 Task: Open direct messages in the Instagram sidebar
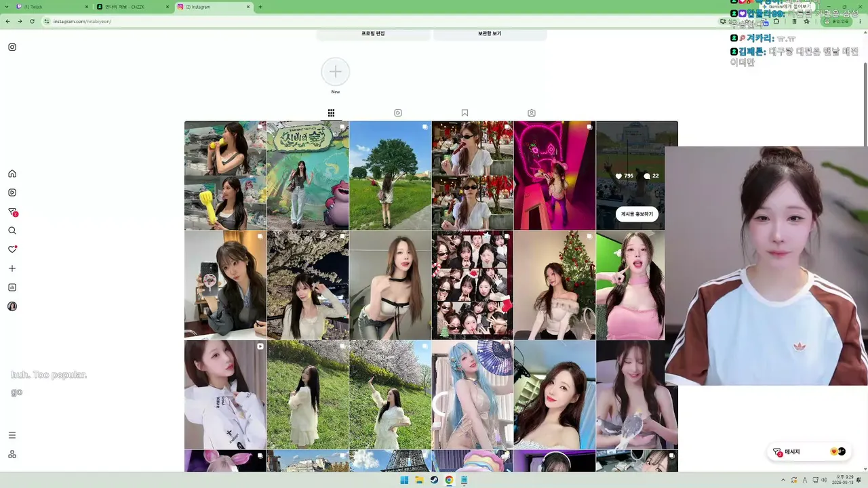[12, 212]
